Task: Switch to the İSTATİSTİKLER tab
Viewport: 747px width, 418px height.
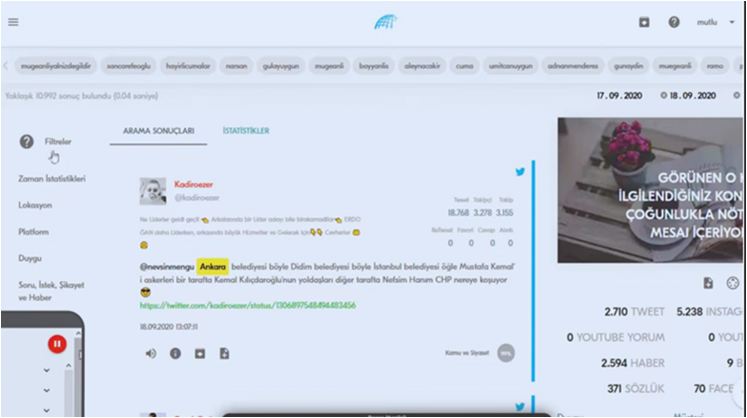Action: coord(245,131)
